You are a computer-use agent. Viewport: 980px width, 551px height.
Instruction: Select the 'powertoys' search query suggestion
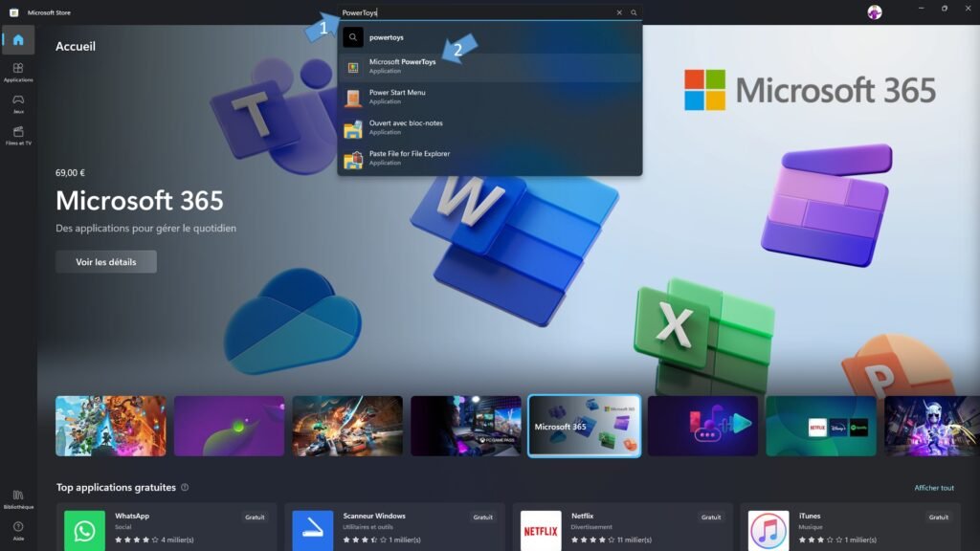pos(490,37)
